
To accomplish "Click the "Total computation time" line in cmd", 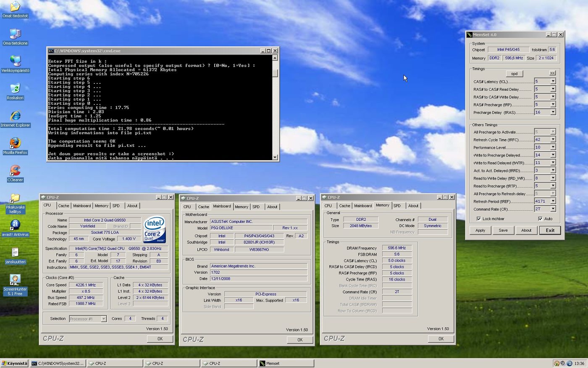I will [121, 129].
